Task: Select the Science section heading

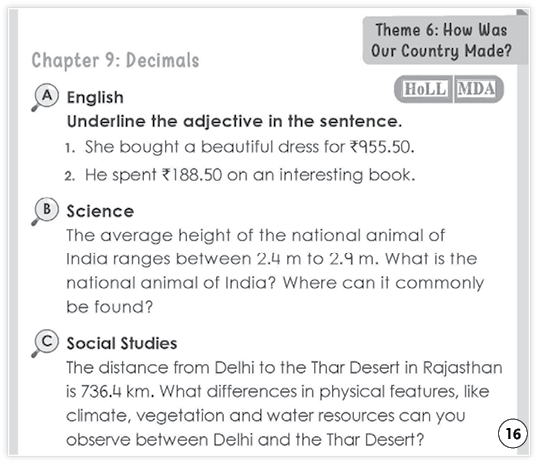Action: (x=100, y=211)
